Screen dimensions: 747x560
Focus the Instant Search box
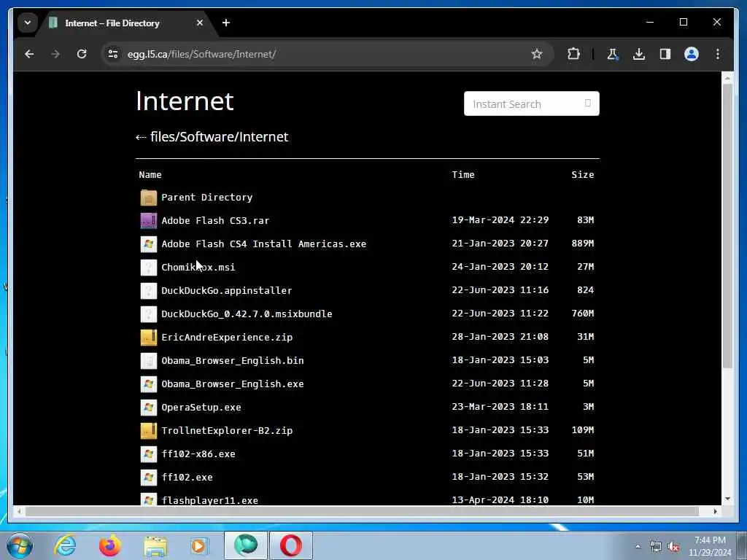[x=531, y=104]
